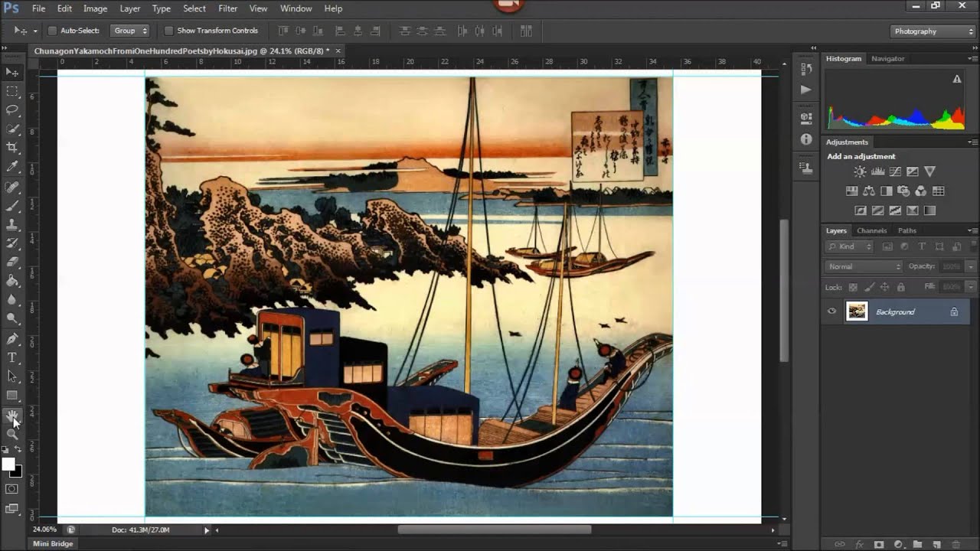Screen dimensions: 980x551
Task: Open the status bar info arrow
Action: tap(206, 530)
